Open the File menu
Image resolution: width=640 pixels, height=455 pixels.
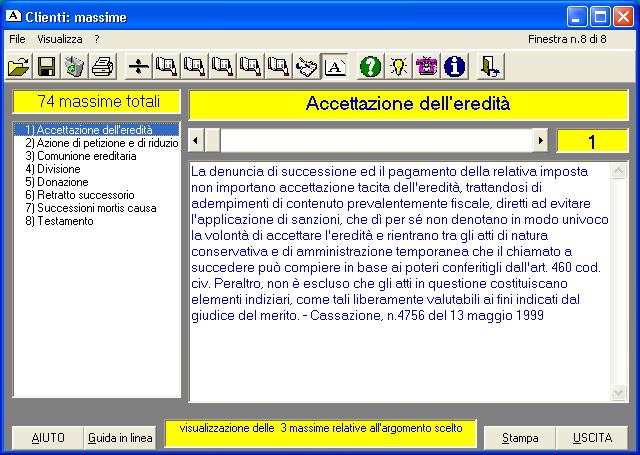17,38
